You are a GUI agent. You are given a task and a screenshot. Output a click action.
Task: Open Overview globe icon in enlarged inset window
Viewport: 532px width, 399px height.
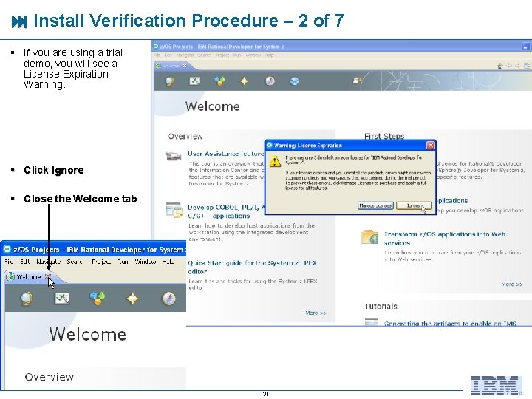point(27,299)
